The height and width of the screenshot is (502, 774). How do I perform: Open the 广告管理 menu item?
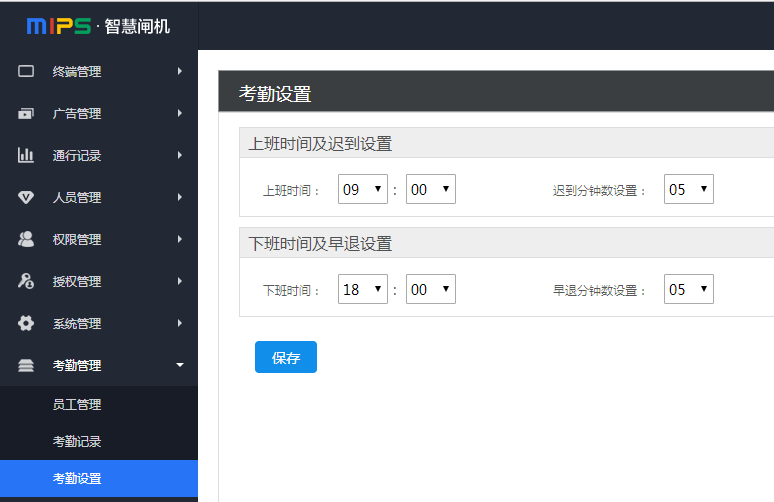(x=99, y=113)
